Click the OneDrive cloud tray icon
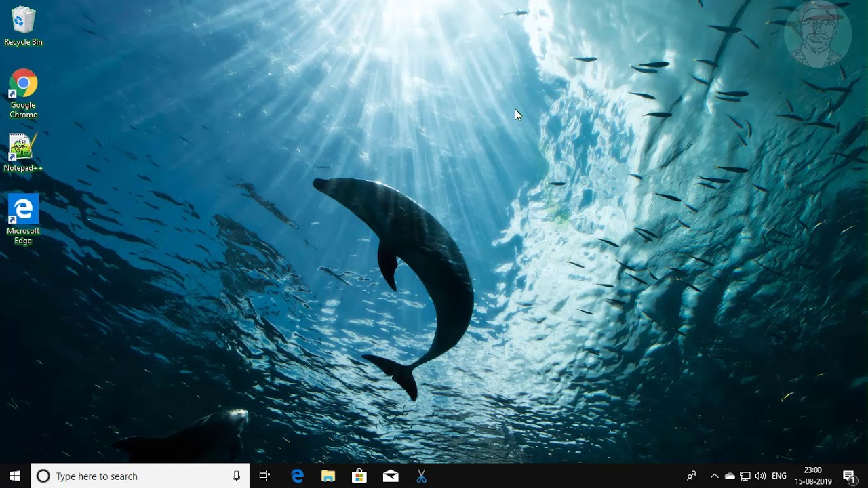Image resolution: width=868 pixels, height=488 pixels. click(730, 476)
